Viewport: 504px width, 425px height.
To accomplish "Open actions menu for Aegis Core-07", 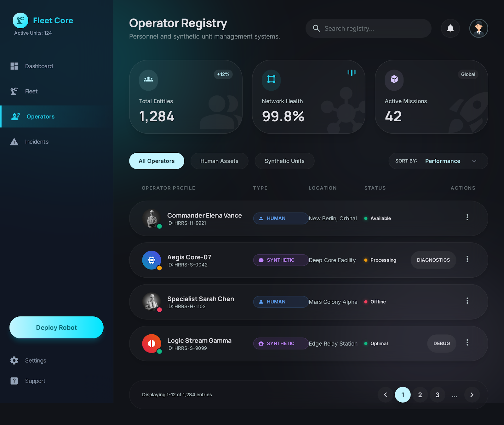I will pyautogui.click(x=467, y=259).
